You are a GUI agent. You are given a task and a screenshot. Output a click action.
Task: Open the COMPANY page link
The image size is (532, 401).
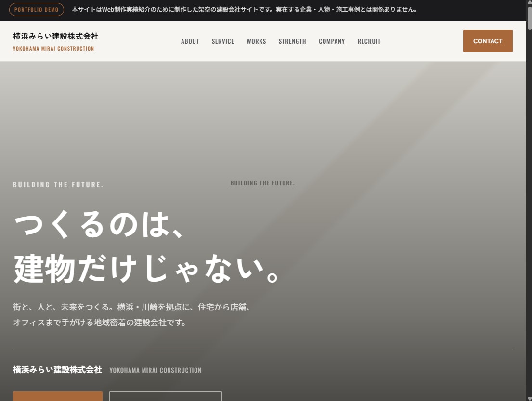tap(332, 41)
